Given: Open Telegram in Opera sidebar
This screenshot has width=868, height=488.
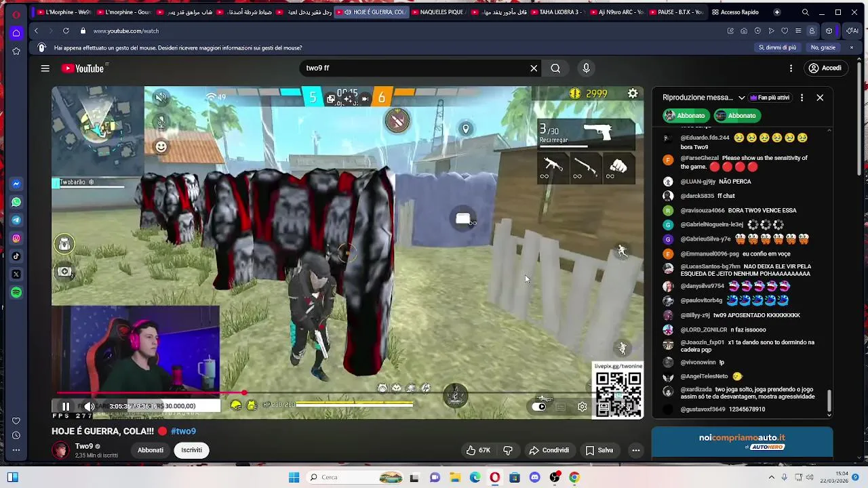Looking at the screenshot, I should point(16,220).
